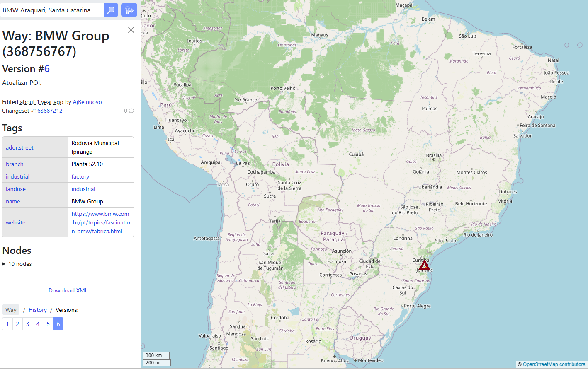Click São Paulo label on map

(x=445, y=241)
